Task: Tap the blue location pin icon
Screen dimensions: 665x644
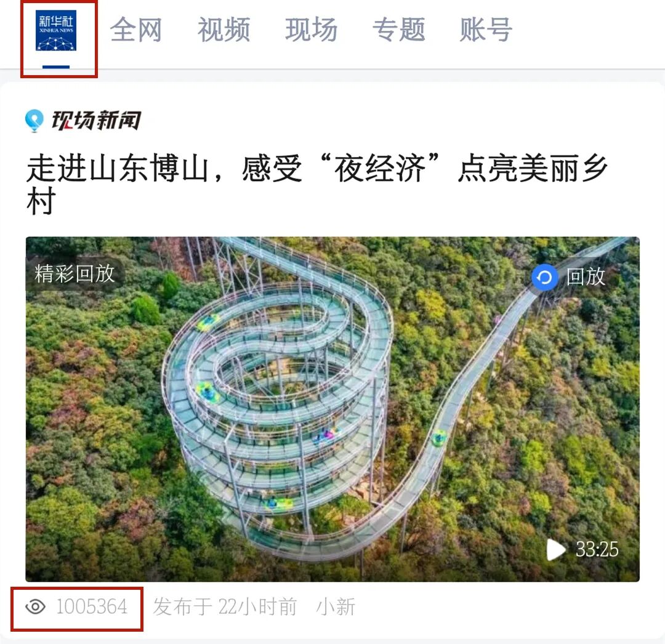Action: click(x=34, y=121)
